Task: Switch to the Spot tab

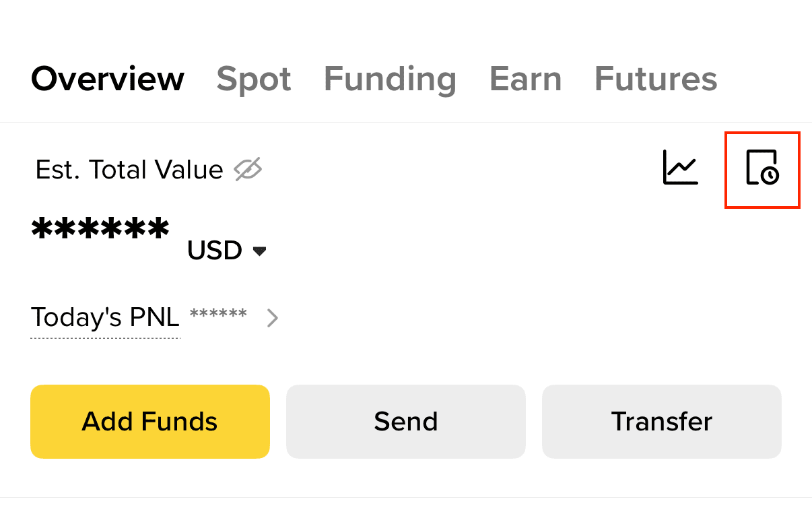Action: (x=254, y=79)
